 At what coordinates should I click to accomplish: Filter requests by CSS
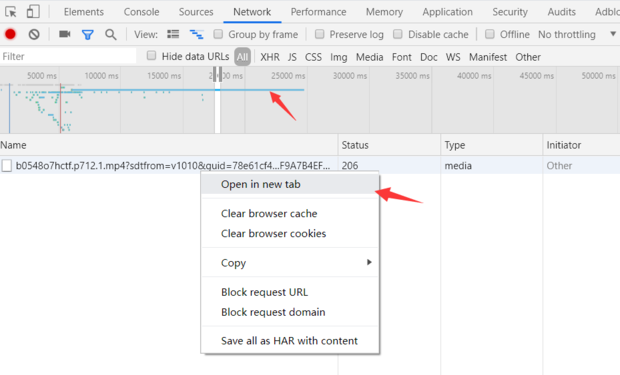(x=313, y=57)
